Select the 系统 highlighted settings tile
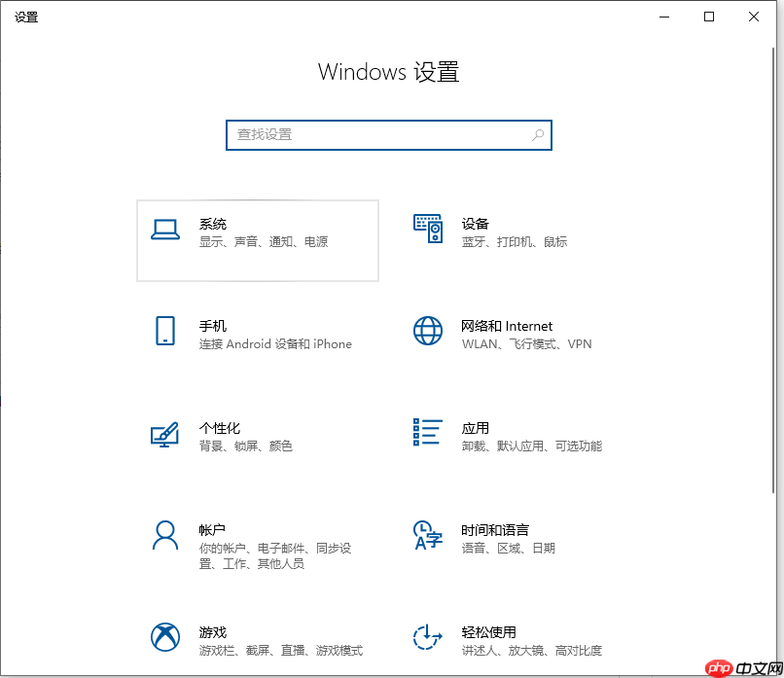This screenshot has height=678, width=784. [x=258, y=240]
